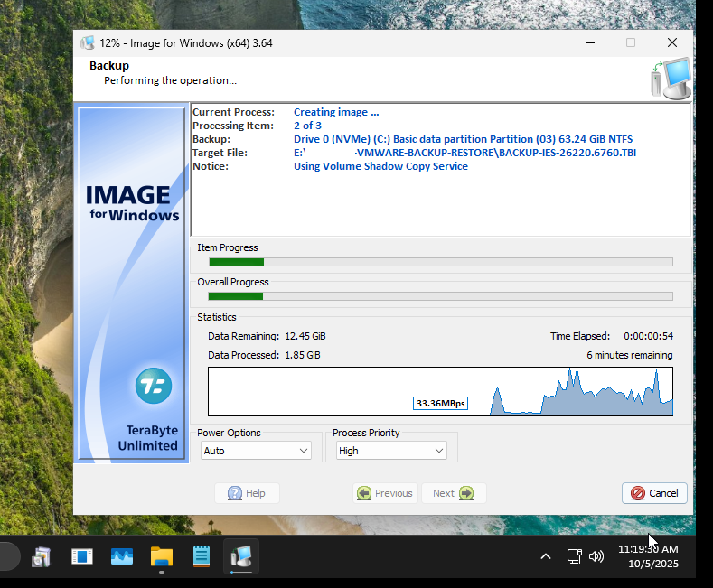The image size is (713, 588).
Task: Click the '6 minutes remaining' text
Action: tap(629, 355)
